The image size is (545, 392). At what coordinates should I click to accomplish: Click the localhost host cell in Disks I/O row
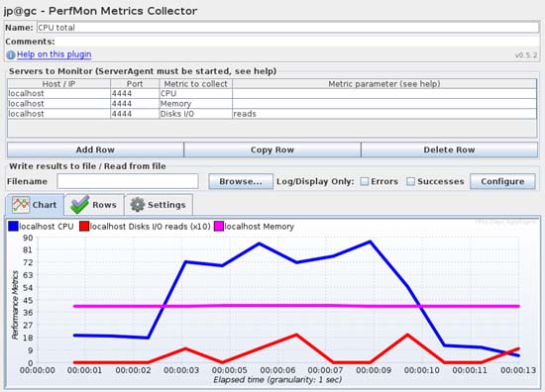point(58,114)
